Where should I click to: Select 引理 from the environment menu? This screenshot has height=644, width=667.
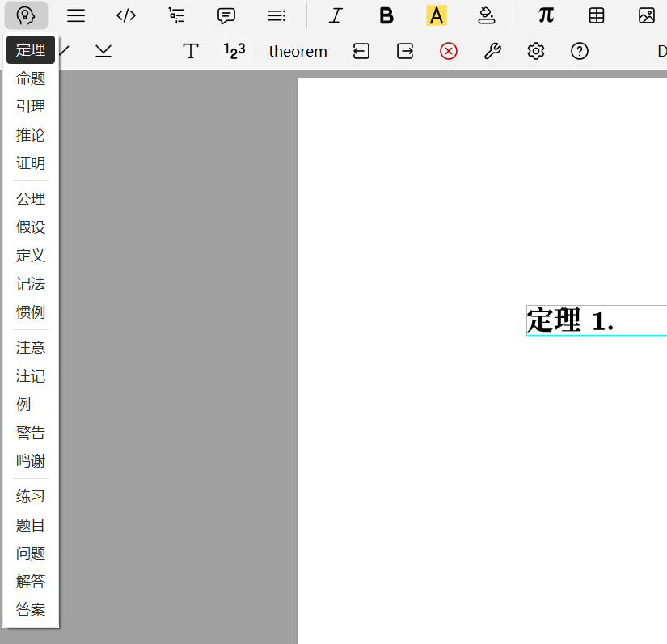[31, 107]
